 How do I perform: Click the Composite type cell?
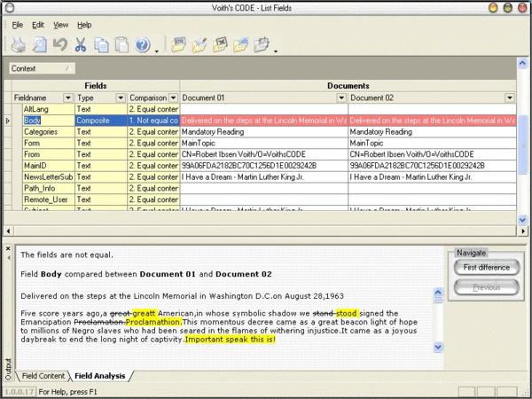pos(101,121)
